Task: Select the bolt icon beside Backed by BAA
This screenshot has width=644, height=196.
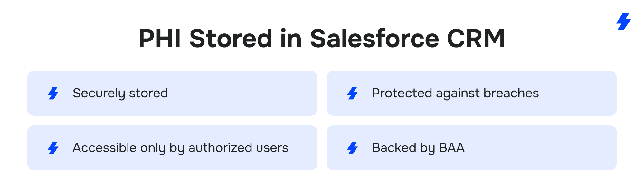Action: [353, 148]
